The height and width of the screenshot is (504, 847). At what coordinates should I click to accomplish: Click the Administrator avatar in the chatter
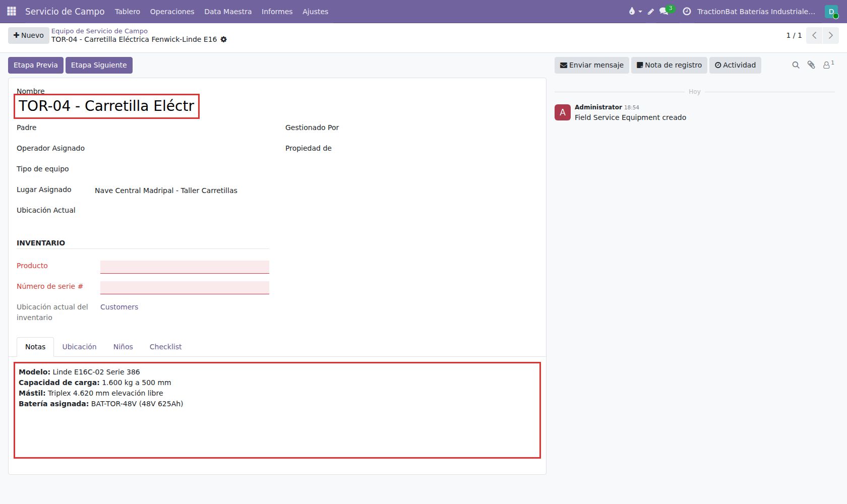tap(563, 112)
